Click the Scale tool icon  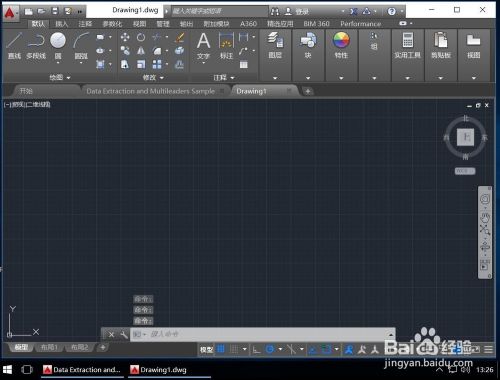tap(141, 64)
